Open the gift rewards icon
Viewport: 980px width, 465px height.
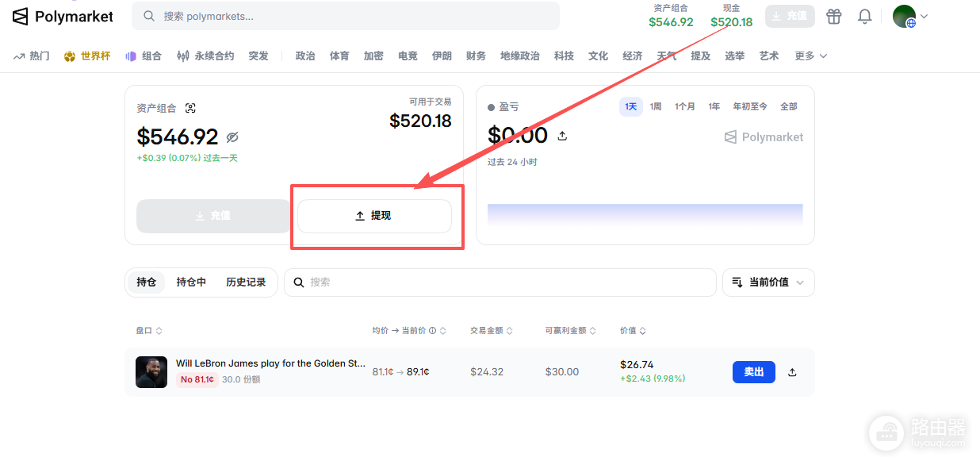point(833,16)
